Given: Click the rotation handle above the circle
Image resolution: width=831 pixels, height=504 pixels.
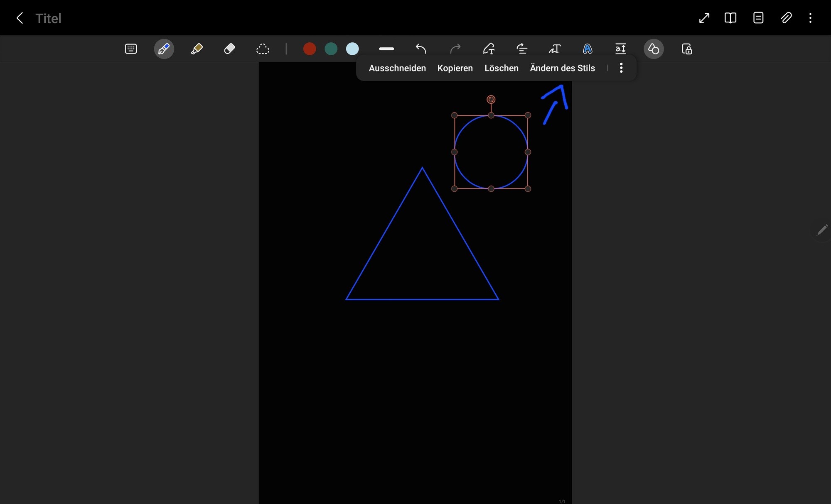Looking at the screenshot, I should pos(491,99).
